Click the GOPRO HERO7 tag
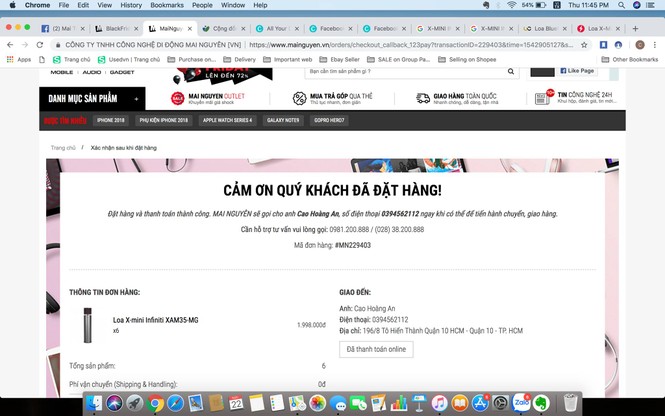Screen dimensions: 665x416 [329, 120]
